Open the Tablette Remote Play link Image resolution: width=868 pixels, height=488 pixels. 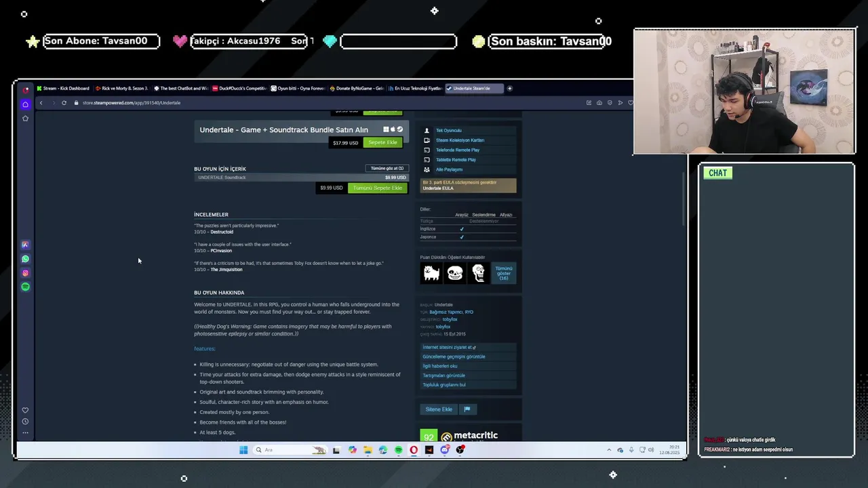point(456,160)
